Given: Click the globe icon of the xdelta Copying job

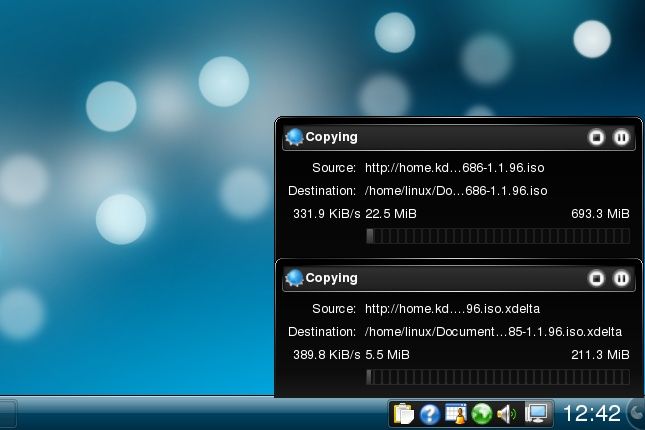Looking at the screenshot, I should click(295, 278).
